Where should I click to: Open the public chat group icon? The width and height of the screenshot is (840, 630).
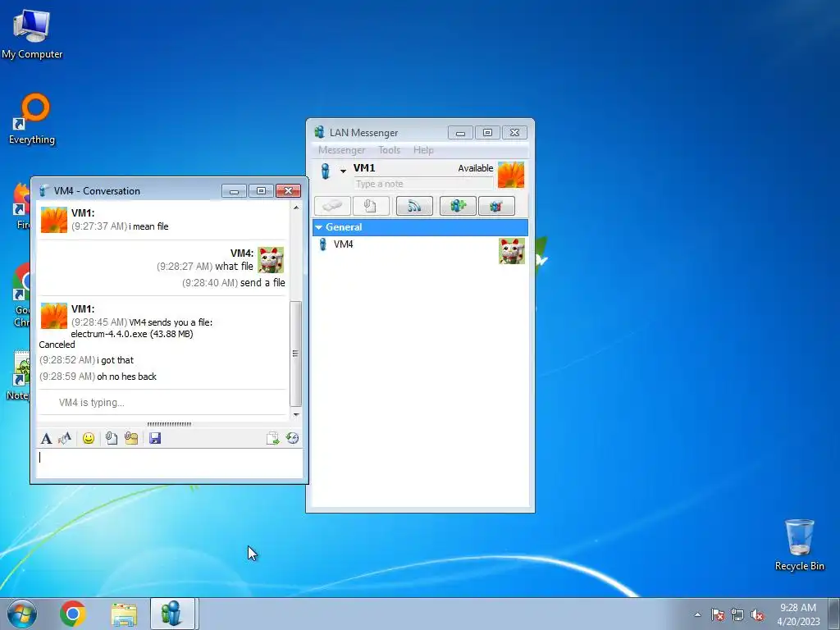coord(496,206)
